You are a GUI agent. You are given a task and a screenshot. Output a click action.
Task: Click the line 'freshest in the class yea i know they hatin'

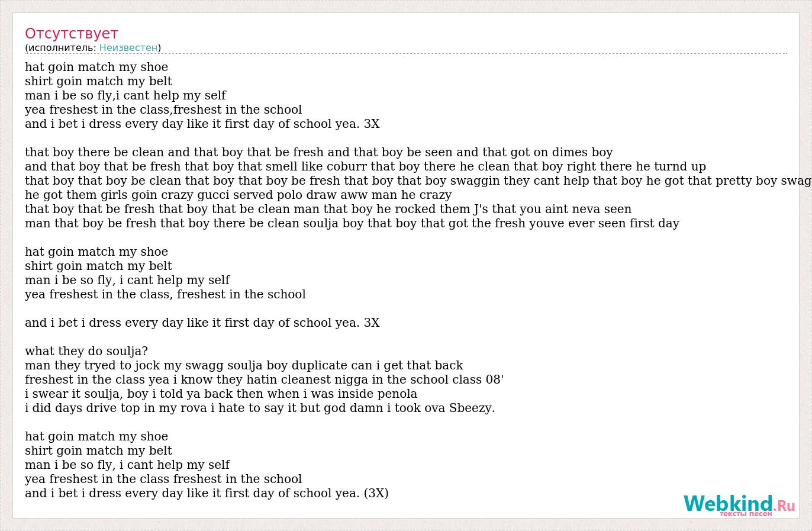click(x=264, y=380)
